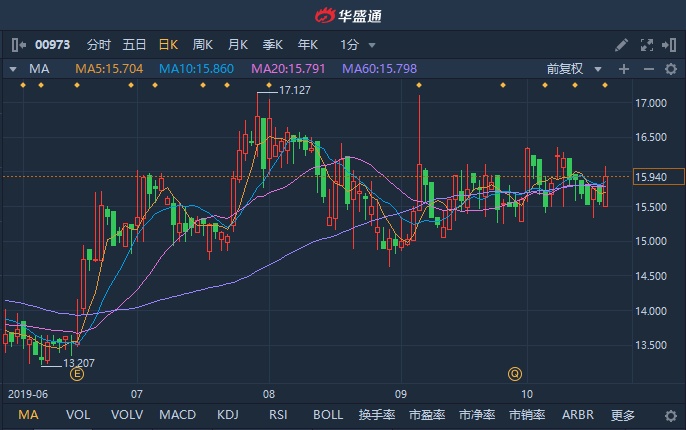Open chart settings gear in top toolbar
This screenshot has width=686, height=430.
pos(671,69)
